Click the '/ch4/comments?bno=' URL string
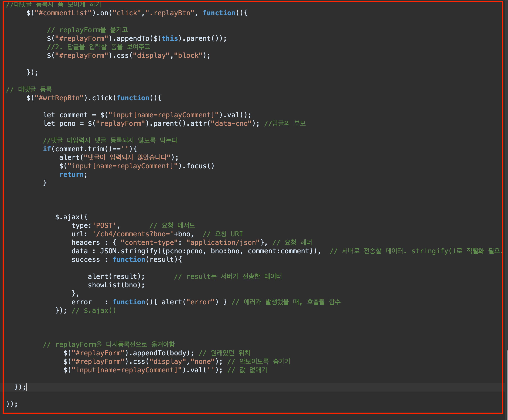This screenshot has width=508, height=420. pos(133,234)
